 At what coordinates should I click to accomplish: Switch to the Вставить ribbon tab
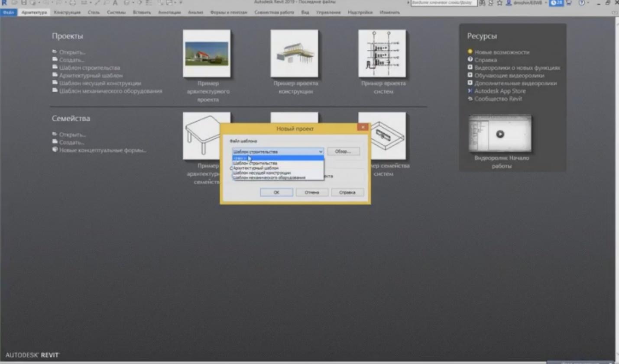point(142,12)
